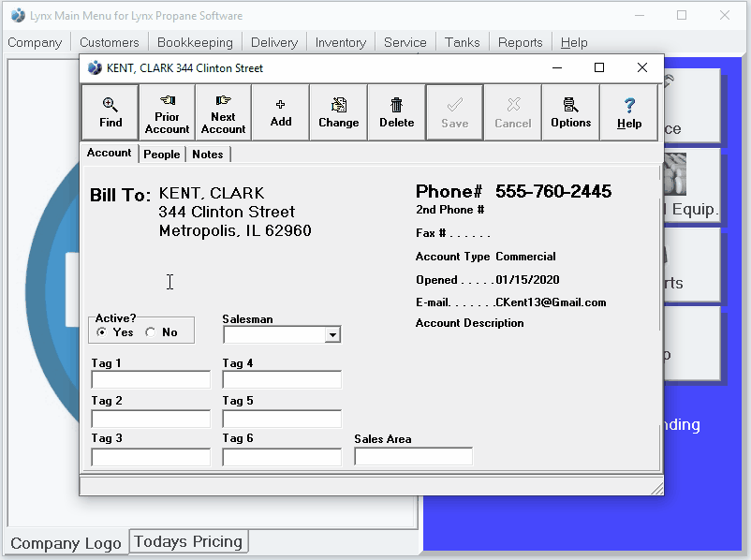Go to Prior Account record
Image resolution: width=751 pixels, height=560 pixels.
click(x=167, y=112)
